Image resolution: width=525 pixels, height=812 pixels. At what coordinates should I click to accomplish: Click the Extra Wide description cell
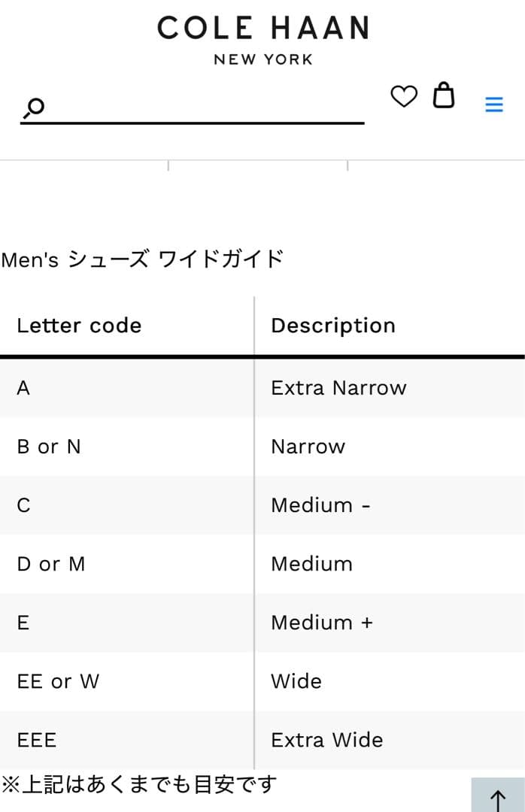click(x=326, y=740)
